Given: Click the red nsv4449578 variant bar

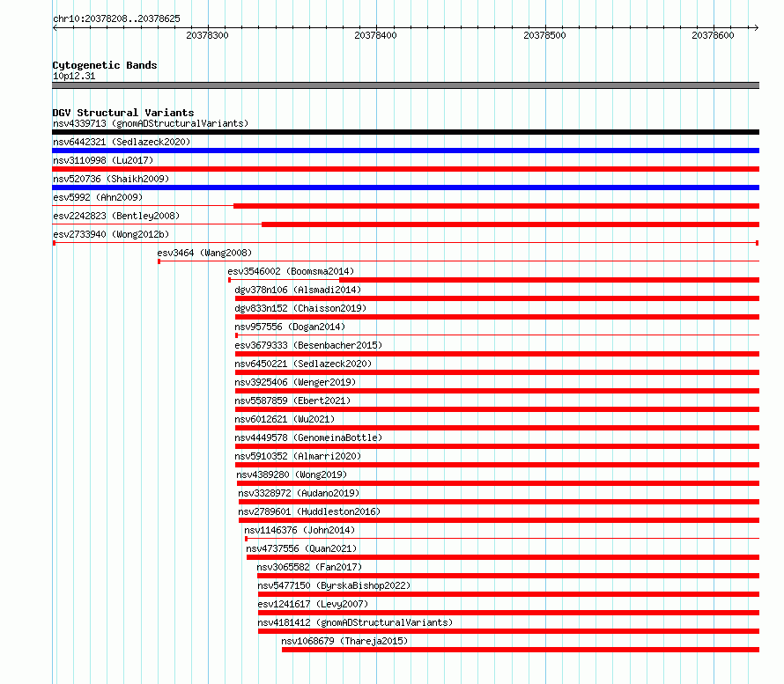Looking at the screenshot, I should click(497, 446).
